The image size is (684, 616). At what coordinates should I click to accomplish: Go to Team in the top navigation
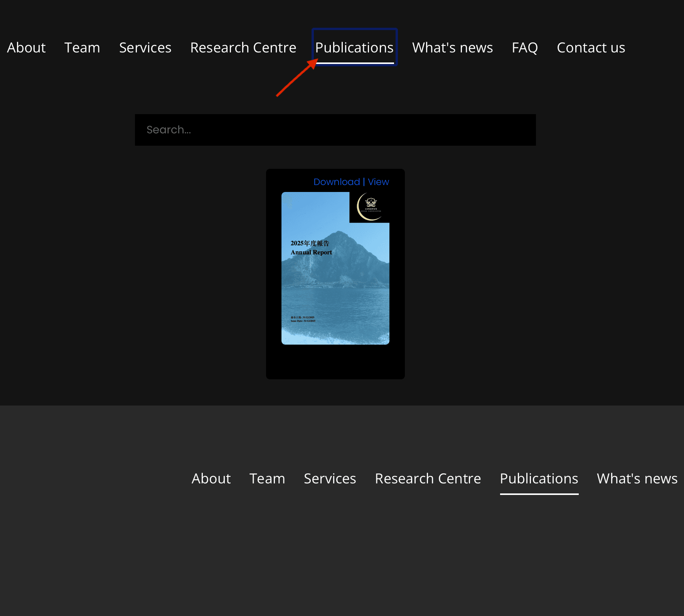(x=82, y=48)
